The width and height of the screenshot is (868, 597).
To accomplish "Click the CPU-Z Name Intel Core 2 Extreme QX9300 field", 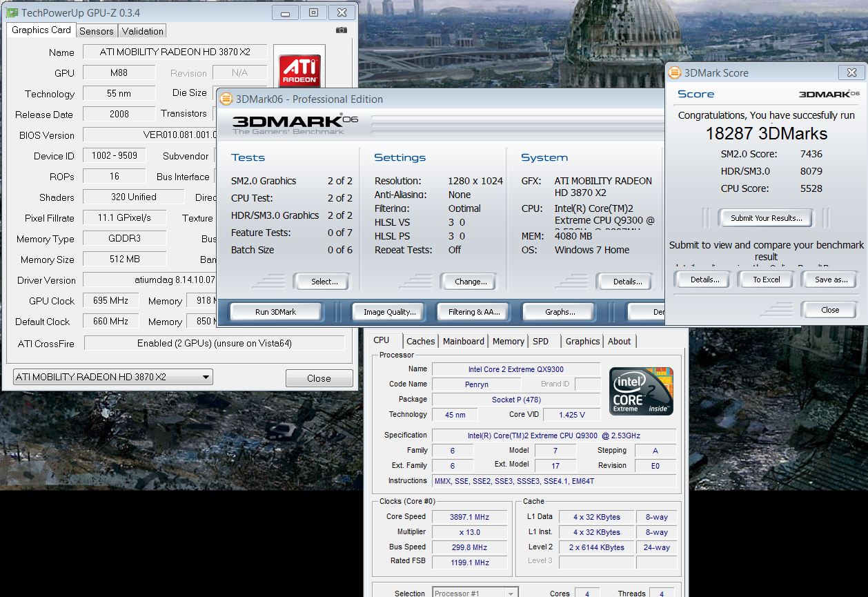I will click(x=516, y=369).
